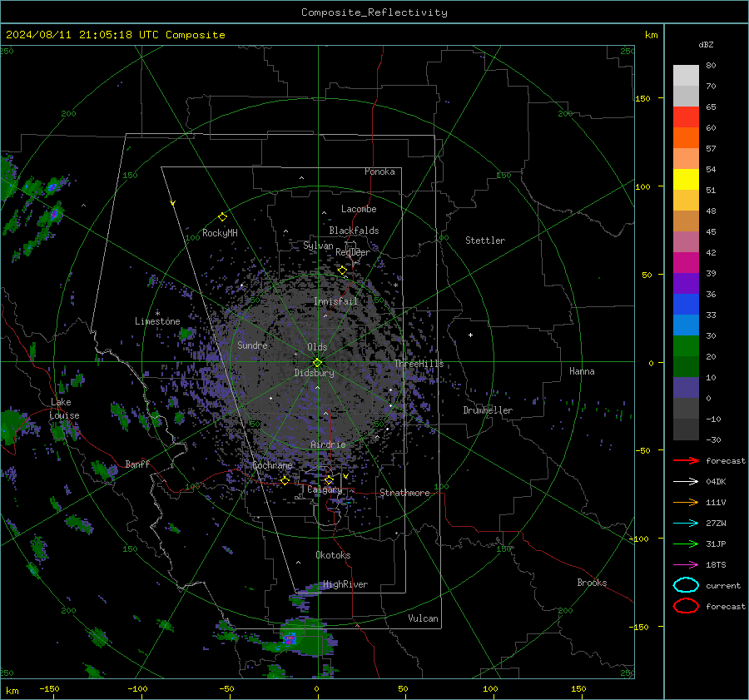Click the yellow diamond marker near RockyMH
749x700 pixels.
[222, 217]
